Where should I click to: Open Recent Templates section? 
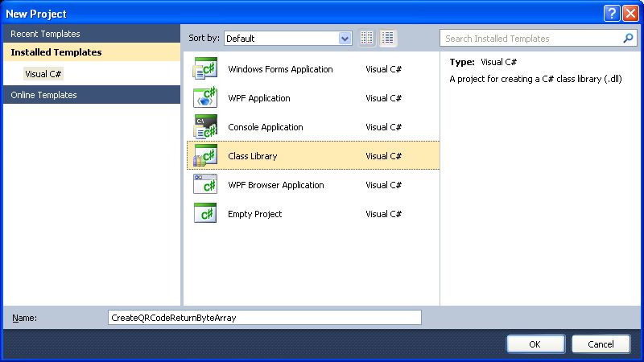coord(92,34)
